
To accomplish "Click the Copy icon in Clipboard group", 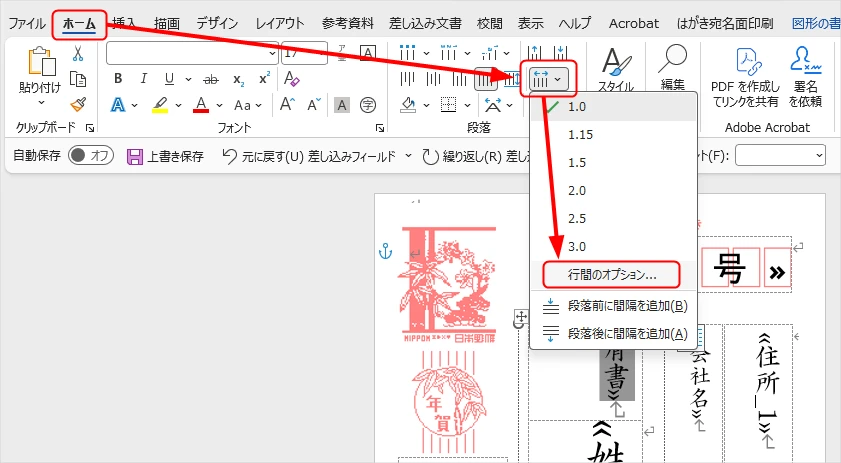I will tap(78, 79).
